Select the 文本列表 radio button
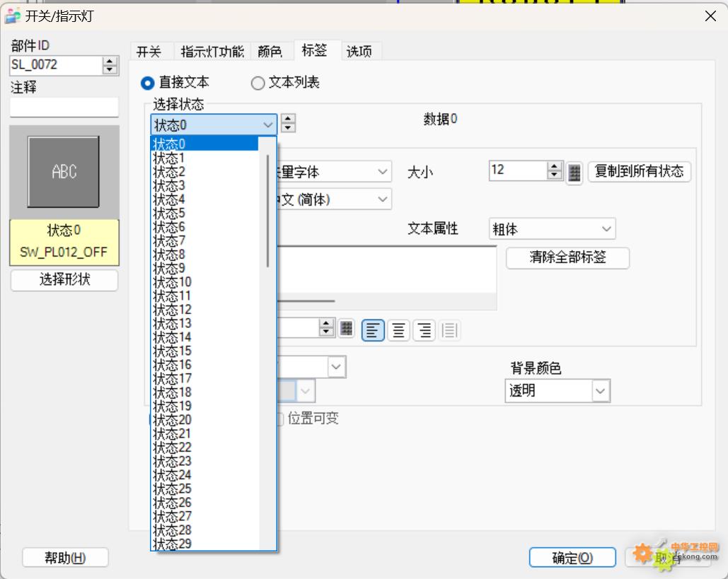Viewport: 728px width, 579px height. coord(258,83)
